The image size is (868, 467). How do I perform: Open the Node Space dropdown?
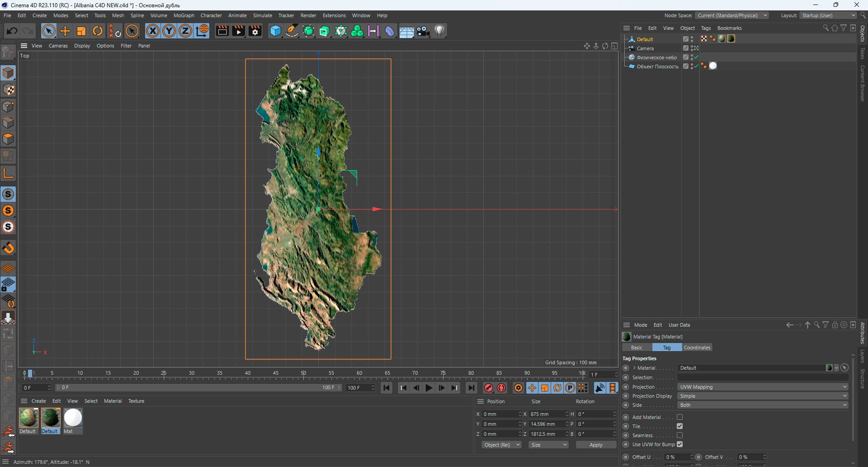coord(732,15)
